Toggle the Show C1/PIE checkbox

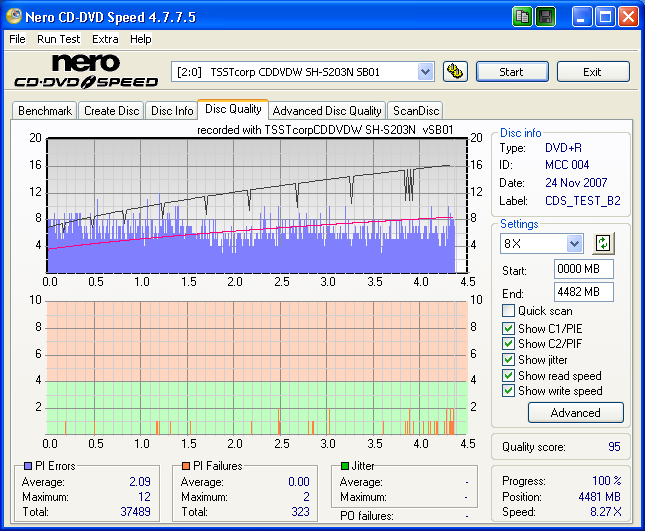click(x=508, y=328)
